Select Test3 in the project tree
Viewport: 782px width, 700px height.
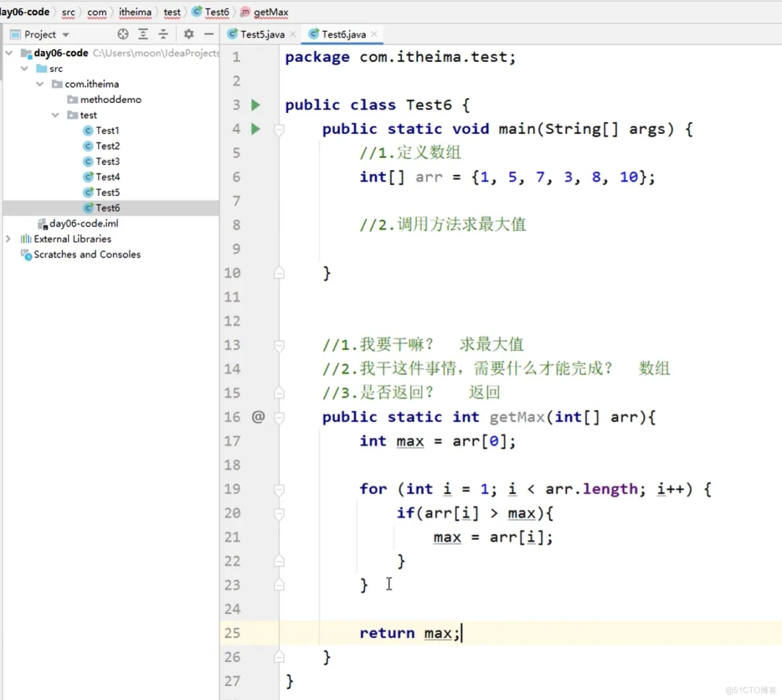107,162
